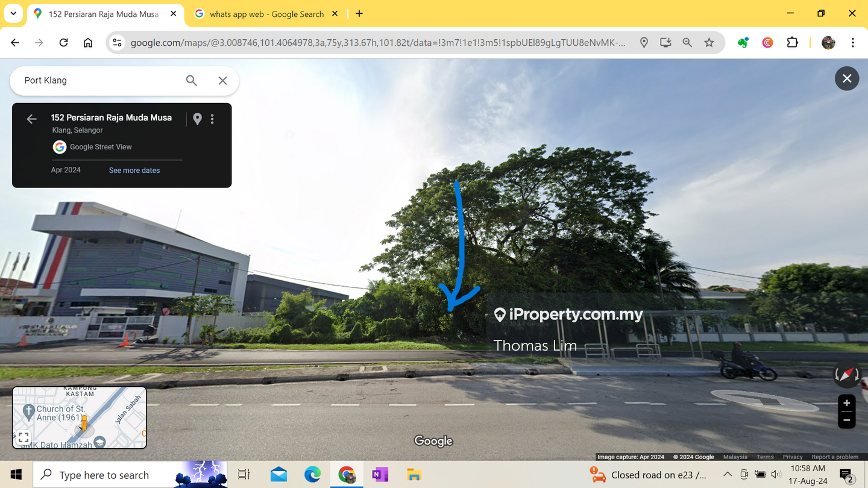868x488 pixels.
Task: Click the browser address bar URL
Action: click(x=377, y=42)
